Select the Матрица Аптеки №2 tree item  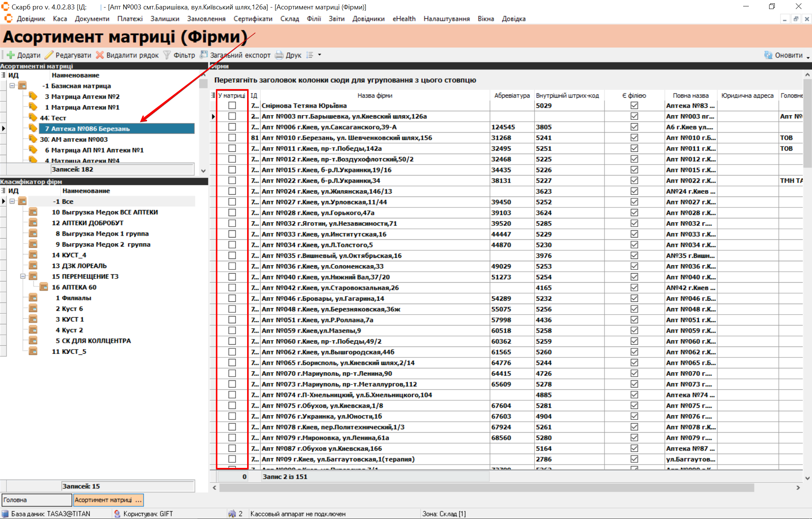pos(85,97)
